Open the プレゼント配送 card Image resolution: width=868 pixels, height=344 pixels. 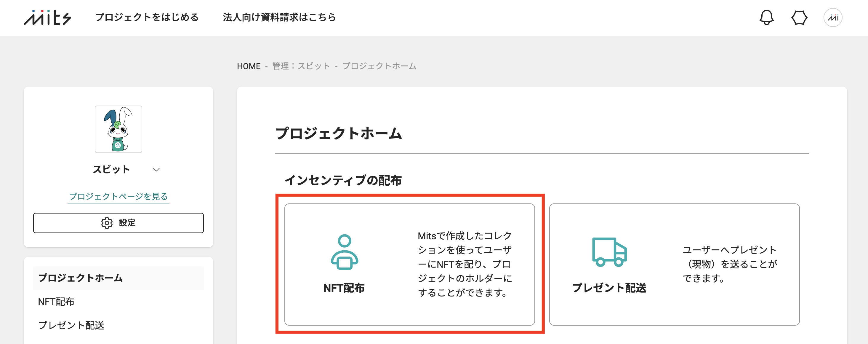click(x=674, y=265)
